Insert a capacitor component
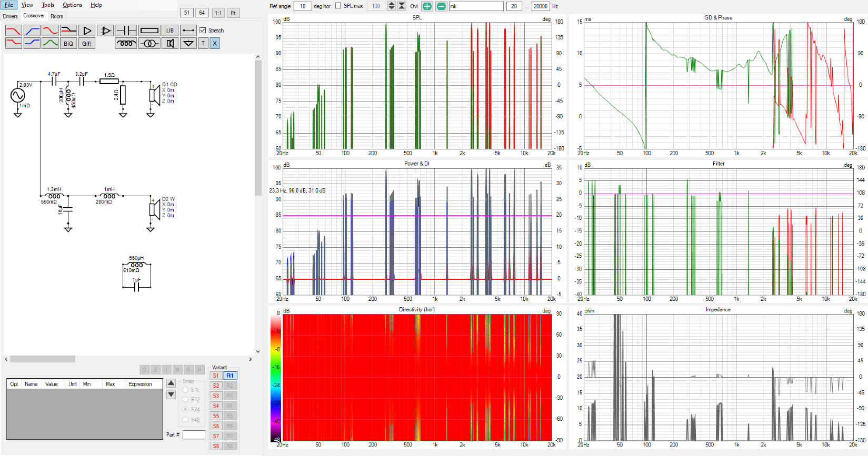 (x=126, y=31)
